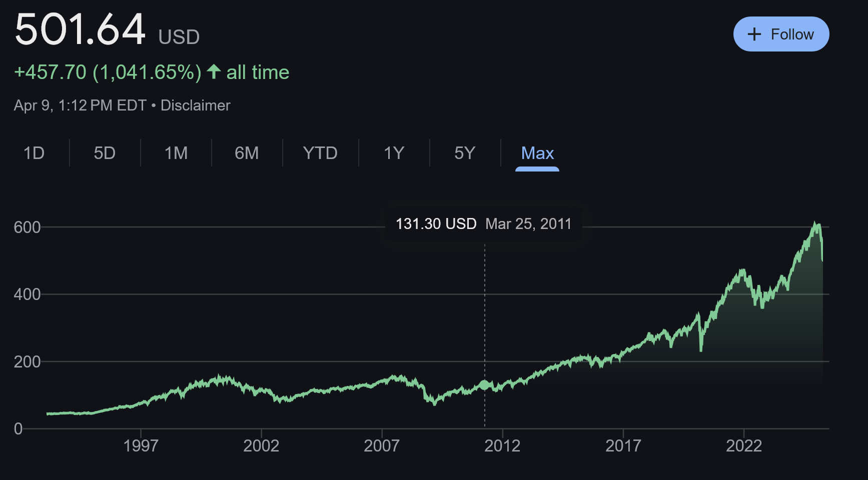This screenshot has height=480, width=868.
Task: Click the 1997 x-axis label
Action: (141, 445)
